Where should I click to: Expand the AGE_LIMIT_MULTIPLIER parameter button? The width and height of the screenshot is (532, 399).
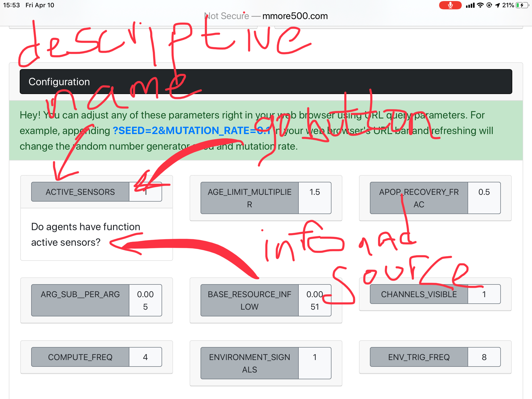pos(250,198)
